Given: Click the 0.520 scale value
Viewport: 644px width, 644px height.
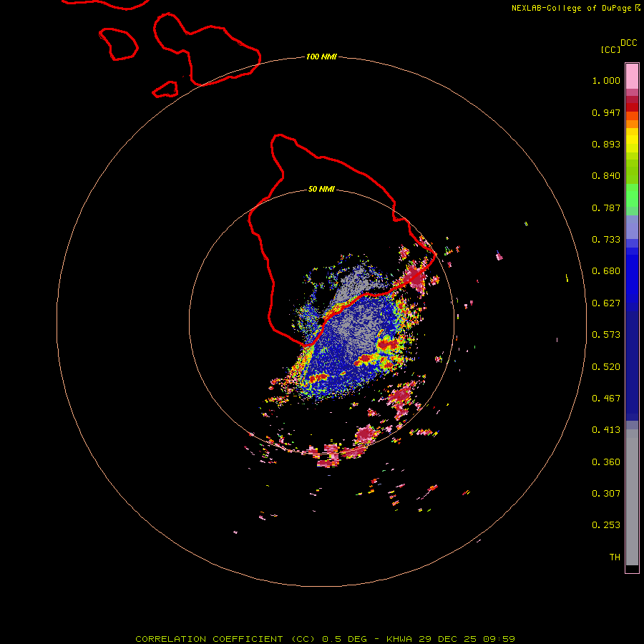Looking at the screenshot, I should pos(606,367).
